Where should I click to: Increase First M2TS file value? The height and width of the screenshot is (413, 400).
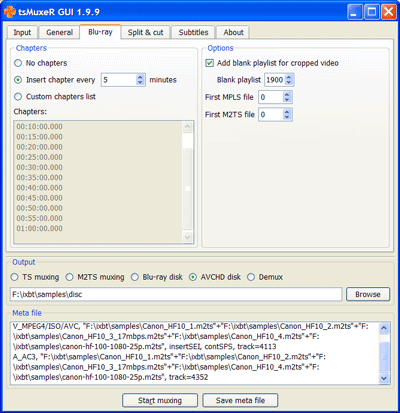[x=287, y=112]
